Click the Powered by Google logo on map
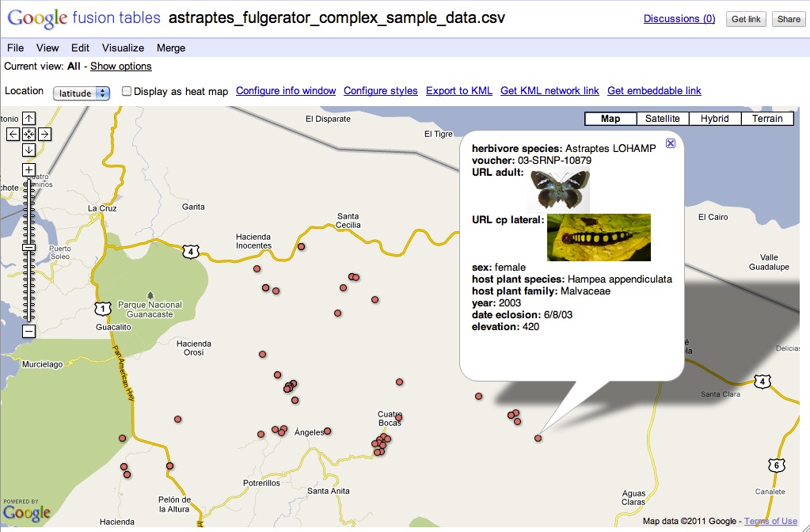This screenshot has height=532, width=810. coord(26,510)
